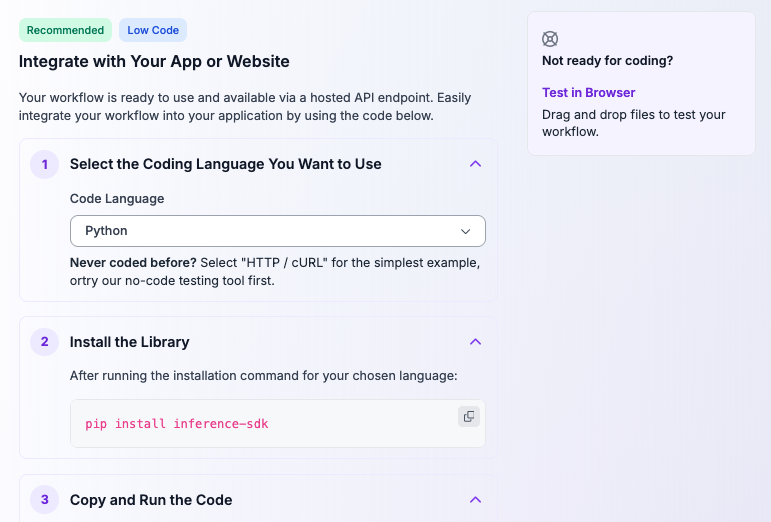
Task: Click the step 1 number badge
Action: [44, 164]
